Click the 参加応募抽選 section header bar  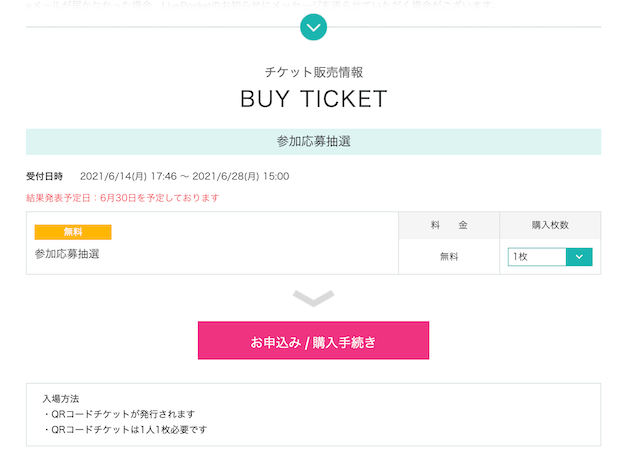pos(313,142)
